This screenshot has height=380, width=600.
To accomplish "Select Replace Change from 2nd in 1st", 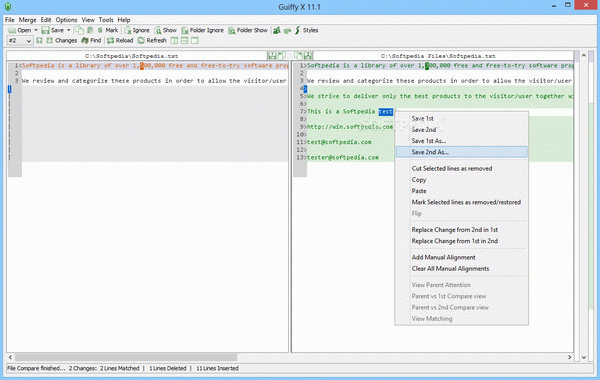I will pyautogui.click(x=461, y=230).
